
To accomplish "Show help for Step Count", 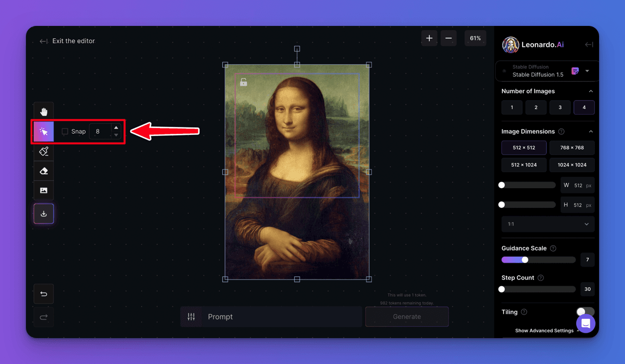I will pos(540,278).
